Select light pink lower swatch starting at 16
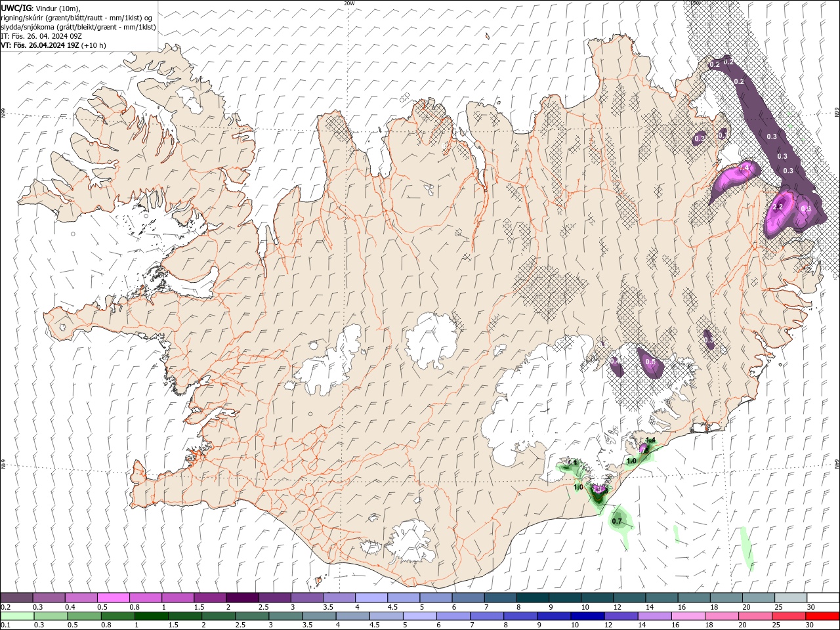 pyautogui.click(x=687, y=616)
